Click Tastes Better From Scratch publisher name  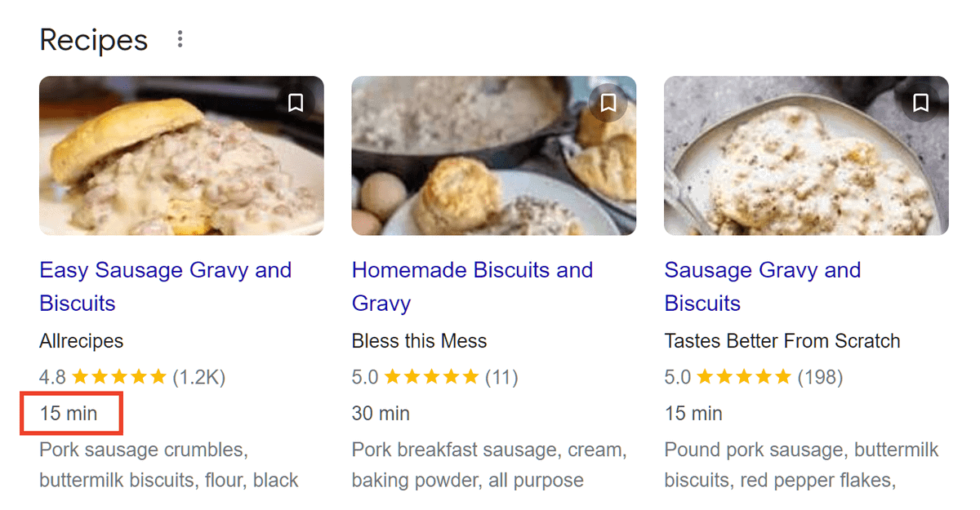782,341
